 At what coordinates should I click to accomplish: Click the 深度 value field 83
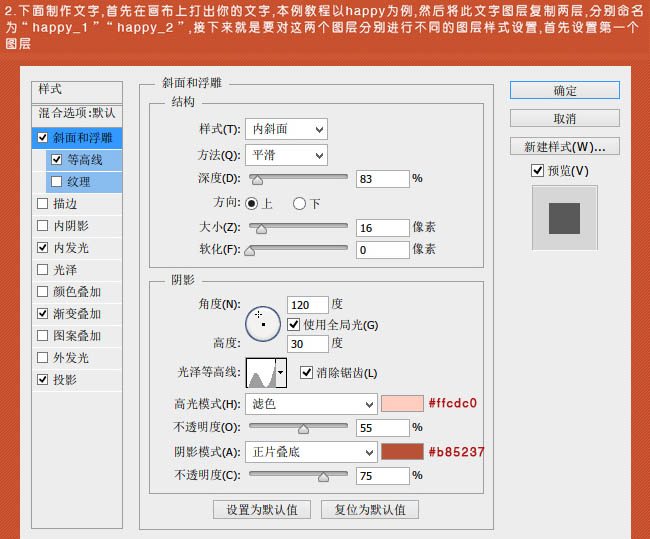coord(383,179)
